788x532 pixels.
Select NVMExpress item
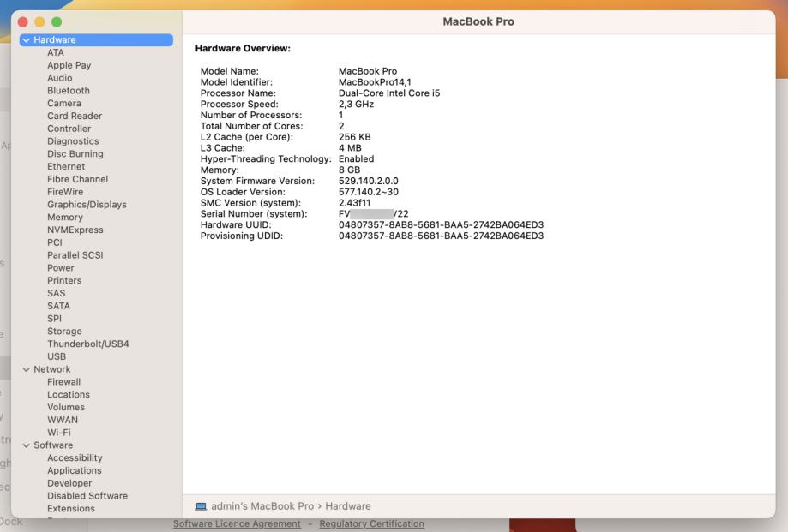tap(75, 230)
